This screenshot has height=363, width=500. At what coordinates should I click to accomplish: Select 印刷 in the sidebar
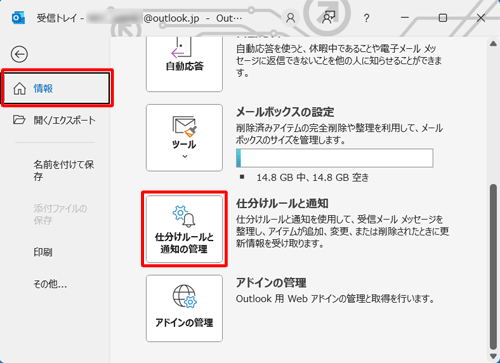pyautogui.click(x=43, y=252)
